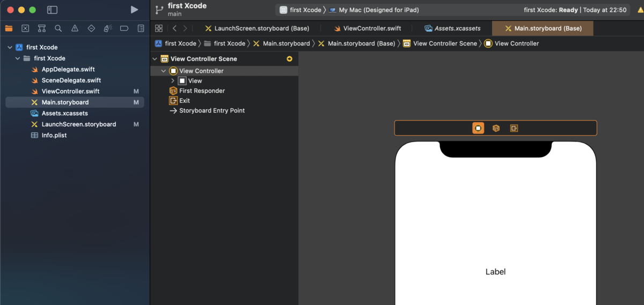The height and width of the screenshot is (305, 644).
Task: Collapse the first Xcode folder group
Action: (x=17, y=58)
